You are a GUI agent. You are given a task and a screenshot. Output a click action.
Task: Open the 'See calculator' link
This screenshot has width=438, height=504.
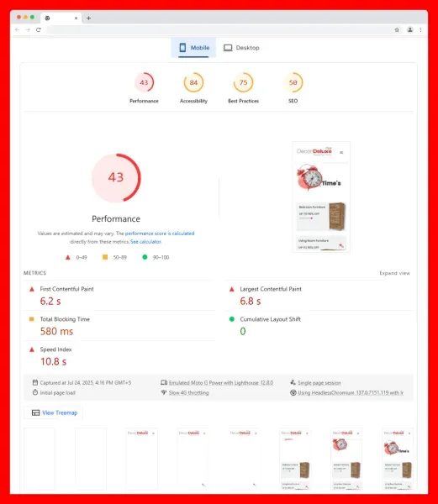point(145,242)
